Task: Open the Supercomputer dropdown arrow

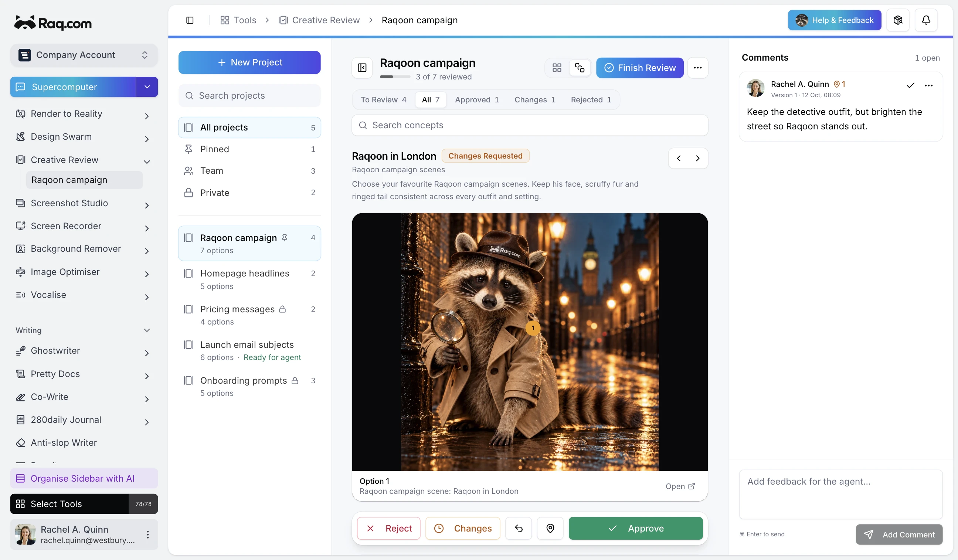Action: [147, 87]
